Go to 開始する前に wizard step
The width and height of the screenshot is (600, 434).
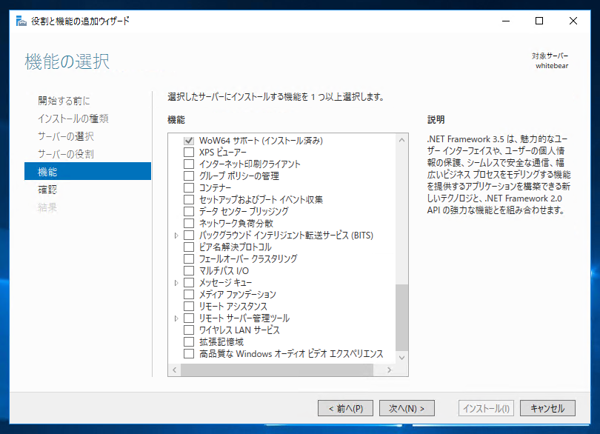click(64, 101)
